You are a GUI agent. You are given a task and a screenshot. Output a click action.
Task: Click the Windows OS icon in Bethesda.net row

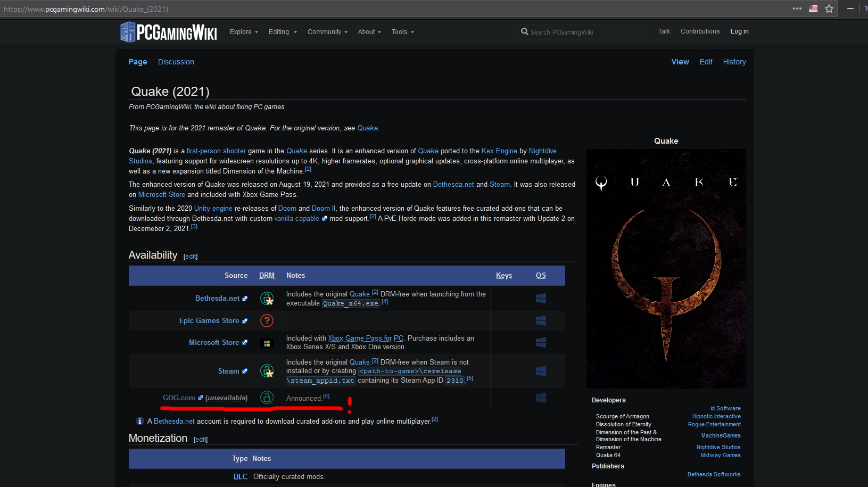click(x=541, y=299)
